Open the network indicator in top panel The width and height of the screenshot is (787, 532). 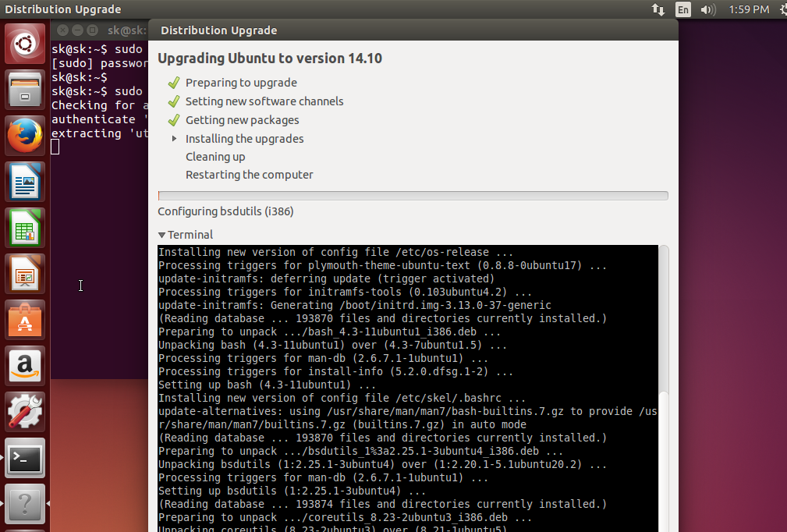click(658, 9)
